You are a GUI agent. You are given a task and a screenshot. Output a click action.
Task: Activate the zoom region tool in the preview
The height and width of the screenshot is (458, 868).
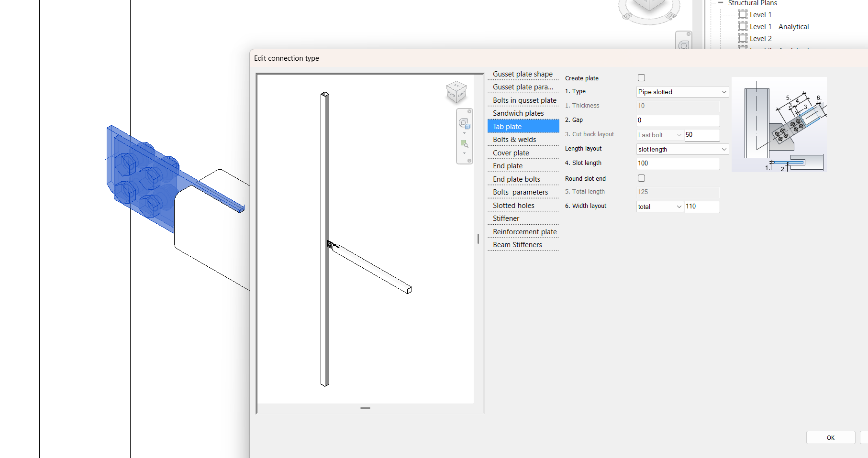(464, 144)
